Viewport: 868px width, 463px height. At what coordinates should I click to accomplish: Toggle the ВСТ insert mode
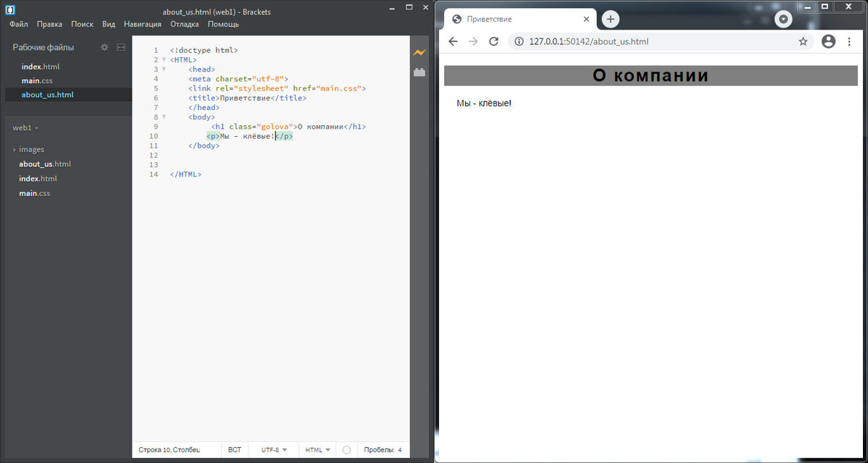[x=235, y=450]
